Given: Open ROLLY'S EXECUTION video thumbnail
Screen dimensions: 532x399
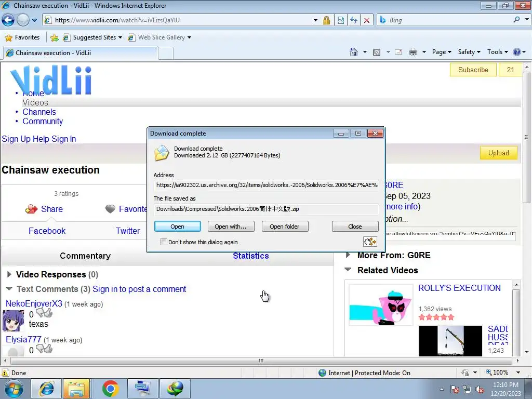Looking at the screenshot, I should tap(381, 304).
